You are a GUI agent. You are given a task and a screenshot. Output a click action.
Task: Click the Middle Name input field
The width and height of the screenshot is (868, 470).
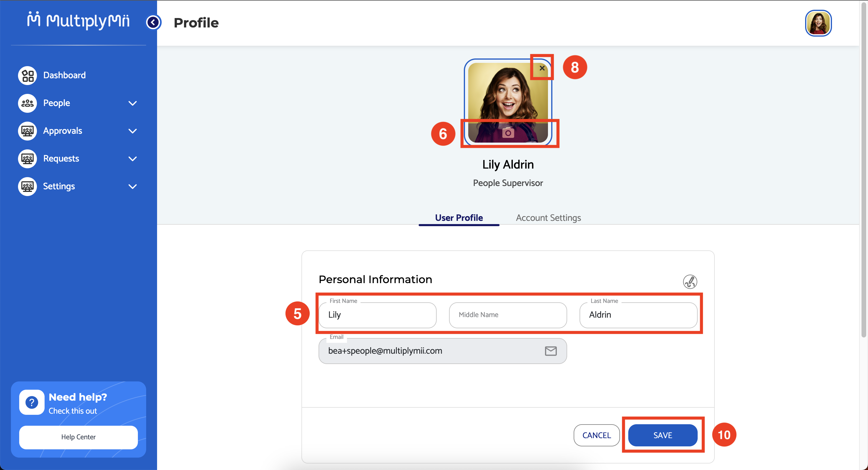point(508,315)
